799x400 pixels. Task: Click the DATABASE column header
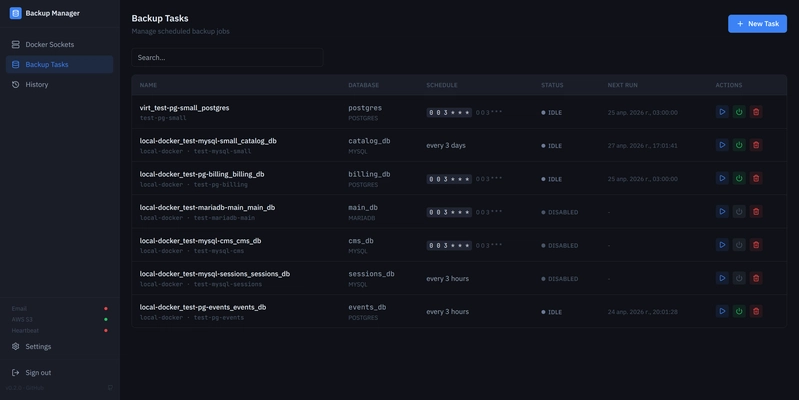(x=363, y=85)
